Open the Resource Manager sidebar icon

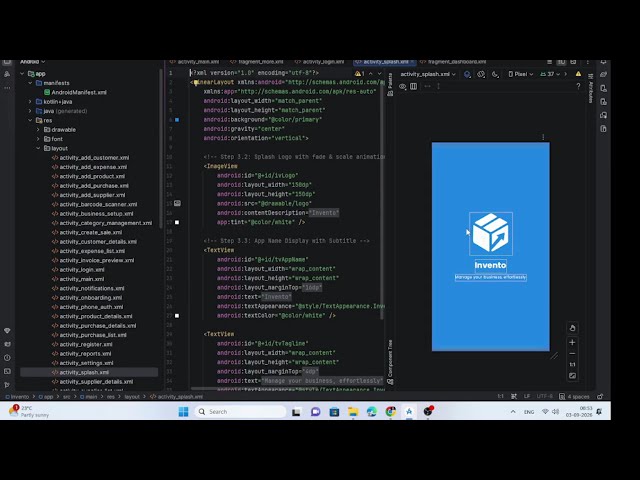coord(7,74)
